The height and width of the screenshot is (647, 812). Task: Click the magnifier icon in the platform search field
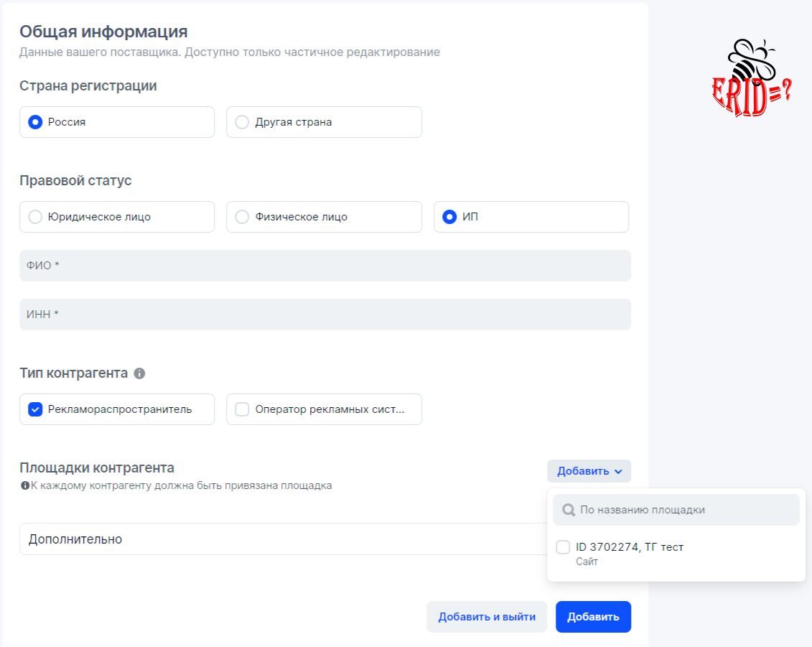(x=568, y=509)
